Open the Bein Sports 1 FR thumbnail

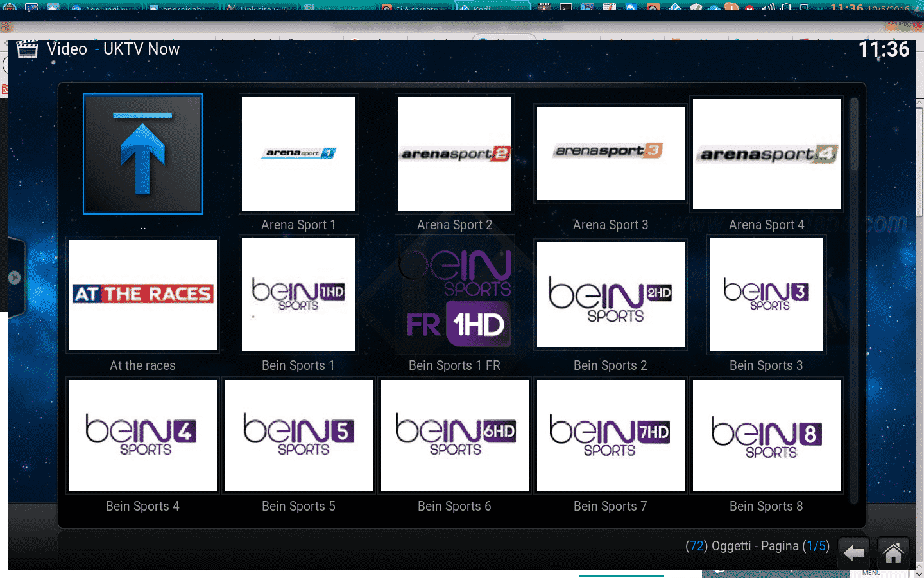click(x=454, y=295)
